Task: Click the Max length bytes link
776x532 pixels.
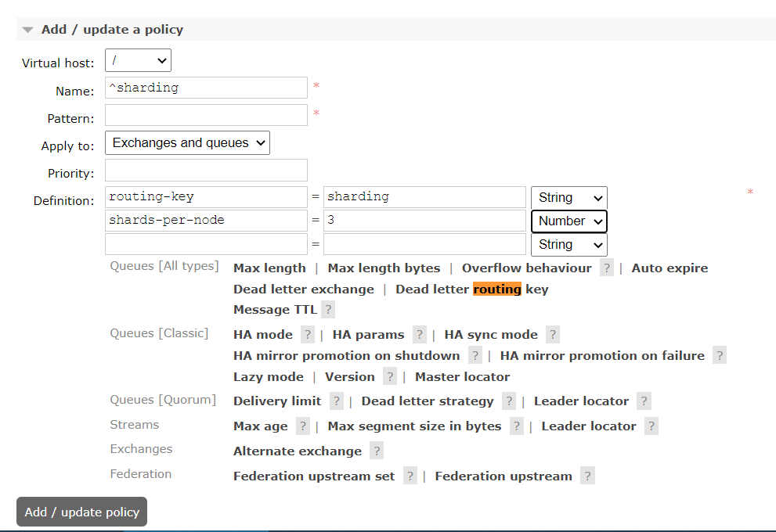Action: [384, 268]
